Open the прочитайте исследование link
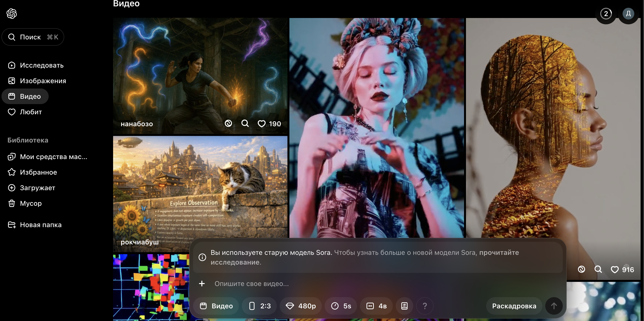 click(499, 252)
